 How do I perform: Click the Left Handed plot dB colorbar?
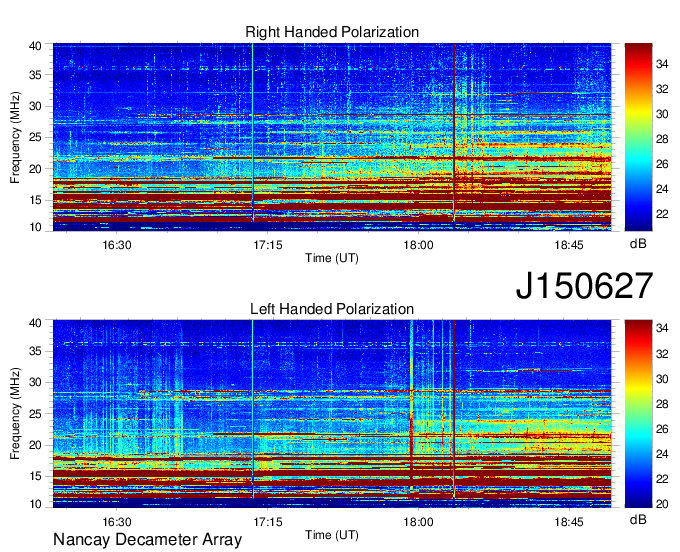click(638, 414)
